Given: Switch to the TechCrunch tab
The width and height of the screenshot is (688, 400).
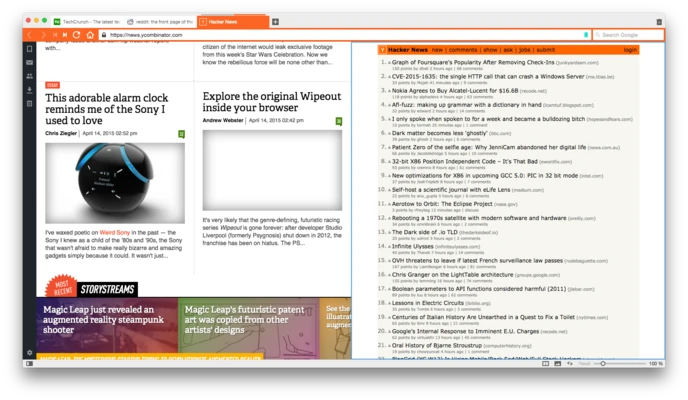Looking at the screenshot, I should pos(87,21).
